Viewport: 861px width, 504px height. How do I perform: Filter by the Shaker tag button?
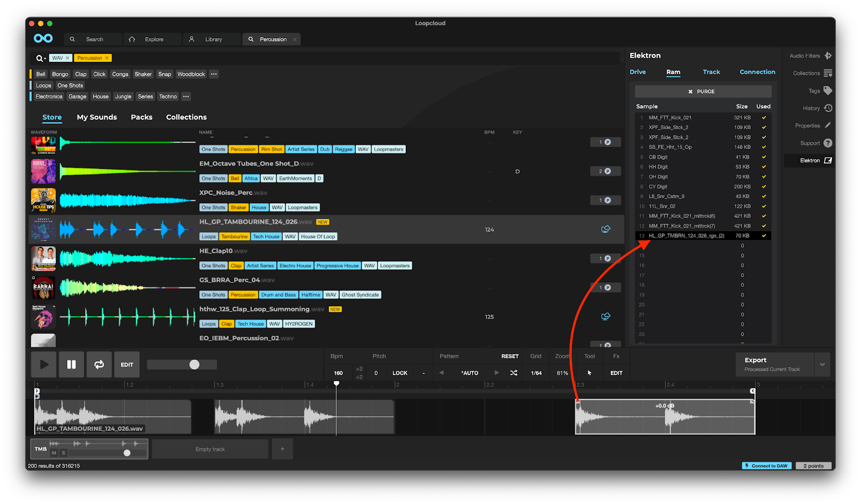coord(143,74)
